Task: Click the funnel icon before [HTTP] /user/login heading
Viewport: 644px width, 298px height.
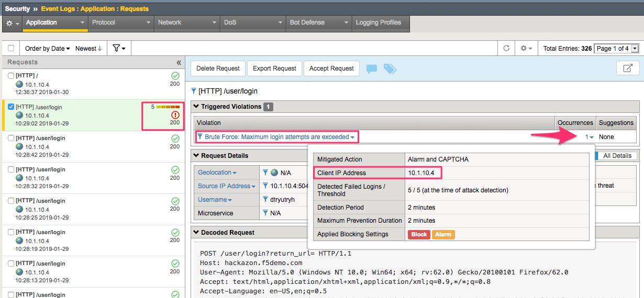Action: tap(194, 91)
